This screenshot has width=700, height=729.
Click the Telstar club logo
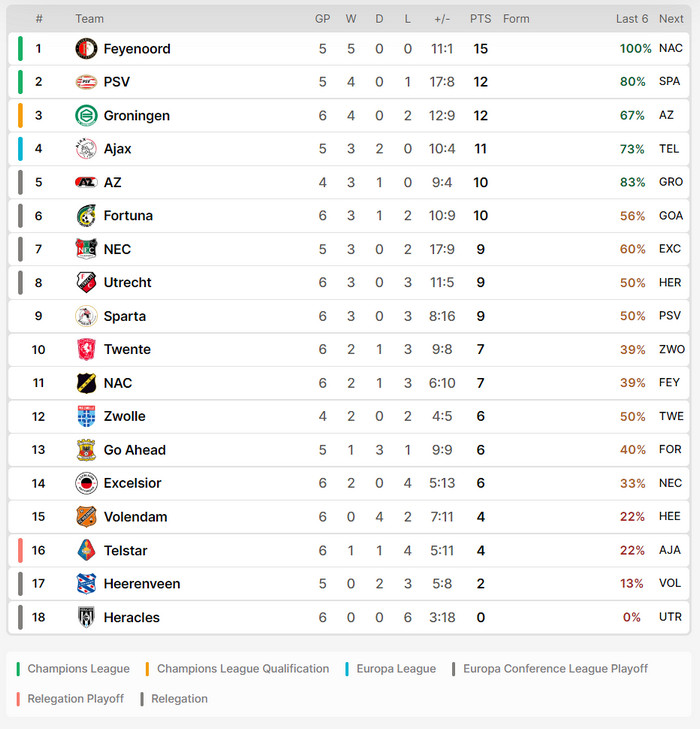(86, 551)
